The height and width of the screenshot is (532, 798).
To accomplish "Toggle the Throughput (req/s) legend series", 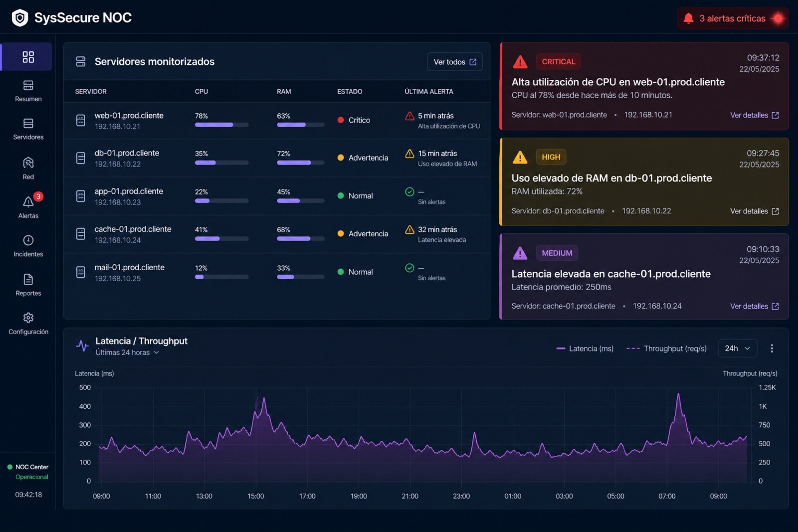I will tap(666, 349).
